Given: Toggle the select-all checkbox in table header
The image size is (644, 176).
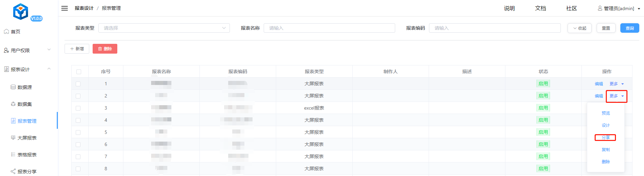Looking at the screenshot, I should coord(79,72).
